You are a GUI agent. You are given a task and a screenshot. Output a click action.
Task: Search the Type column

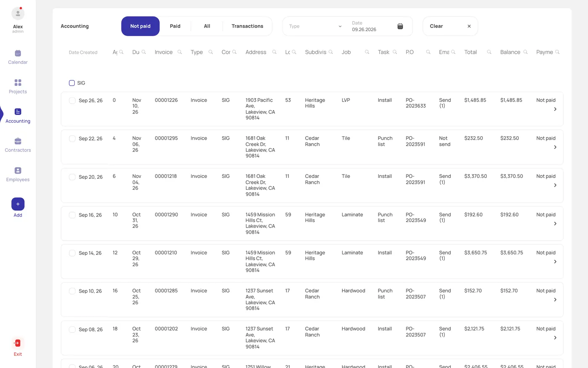coord(210,52)
